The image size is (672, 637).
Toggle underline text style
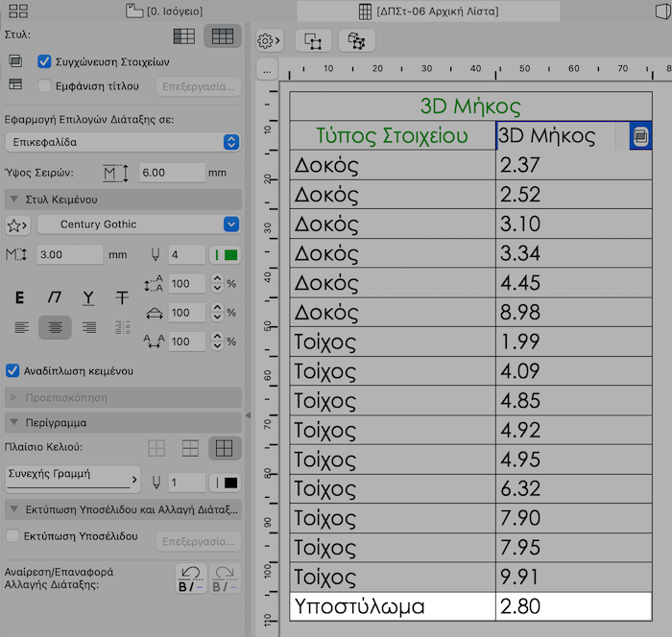point(88,297)
